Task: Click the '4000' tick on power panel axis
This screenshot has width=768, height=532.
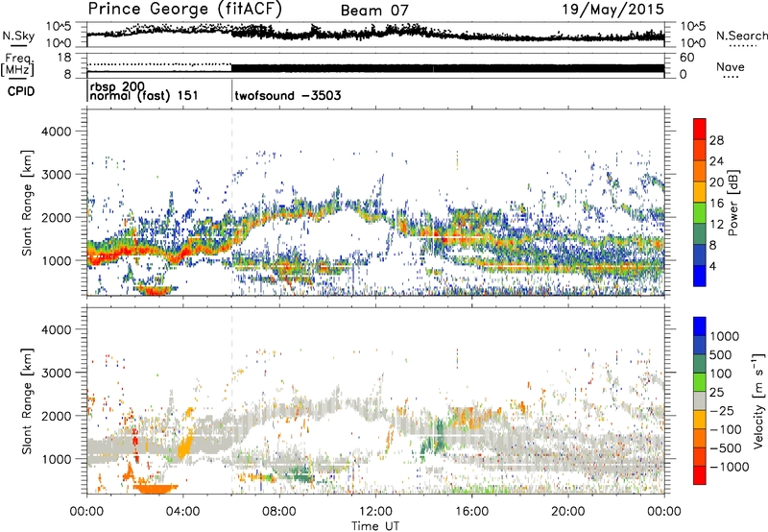Action: click(x=56, y=132)
